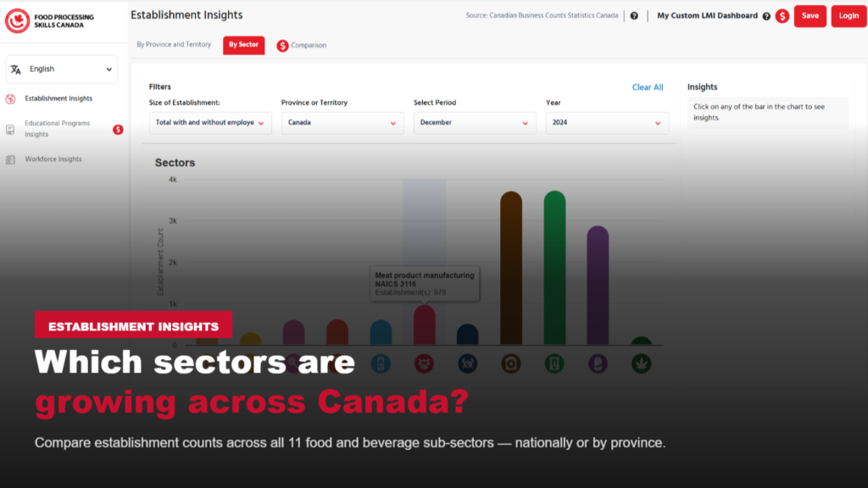
Task: Open the English language dropdown
Action: point(62,69)
